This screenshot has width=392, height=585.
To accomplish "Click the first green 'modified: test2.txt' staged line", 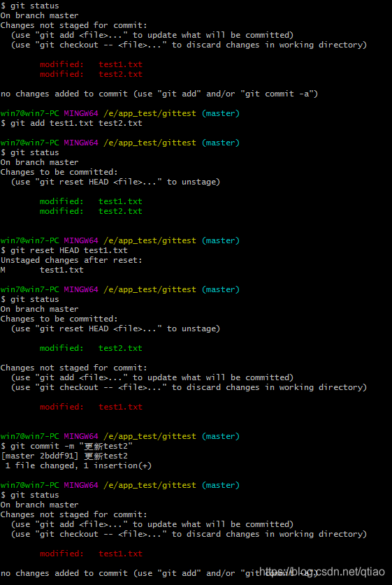I will click(x=91, y=211).
